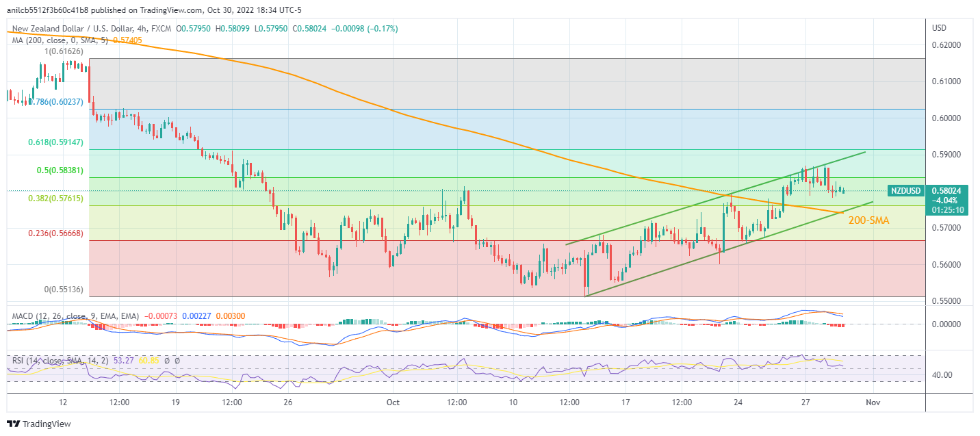Click the 40.00 RSI scale label

pyautogui.click(x=943, y=375)
